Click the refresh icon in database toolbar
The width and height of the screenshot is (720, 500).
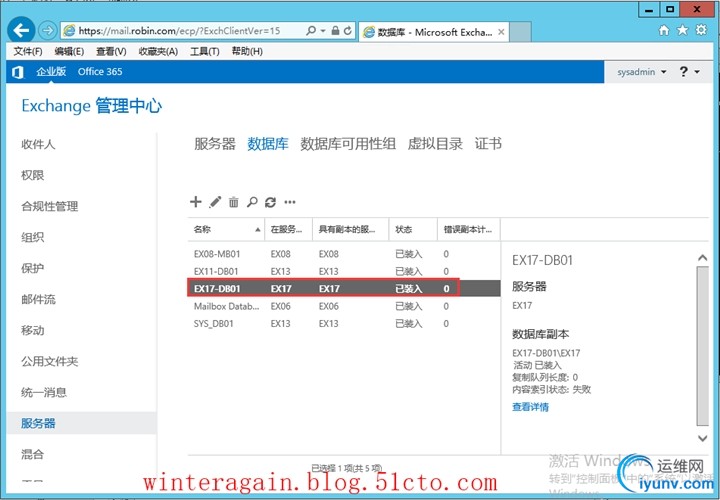270,202
